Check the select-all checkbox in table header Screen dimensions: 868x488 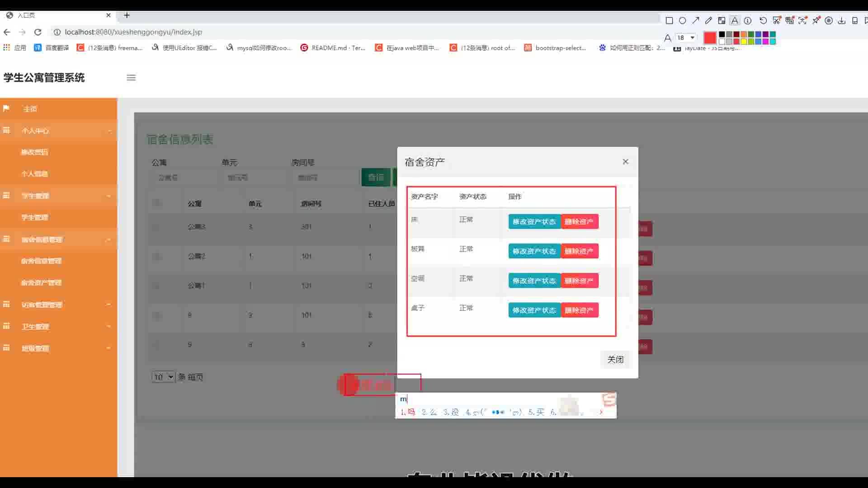point(157,203)
